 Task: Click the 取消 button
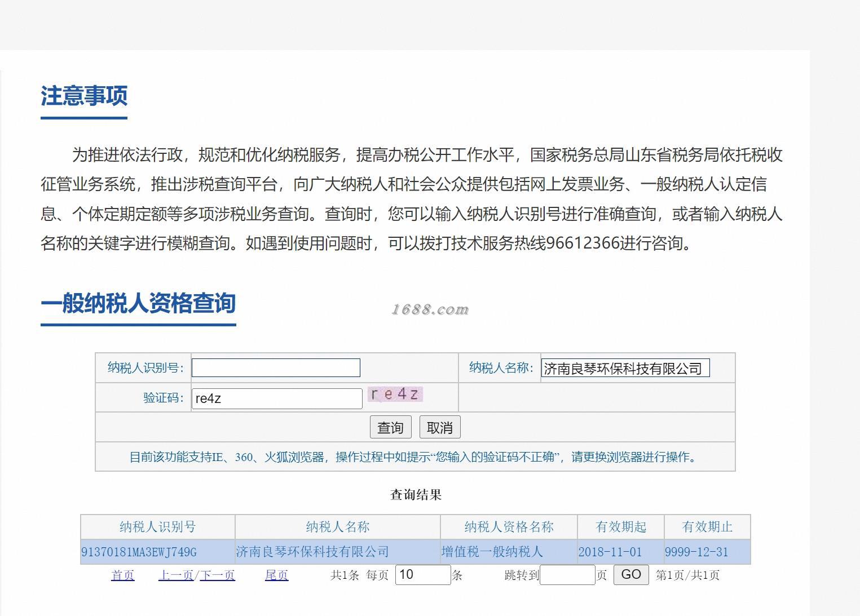click(x=440, y=427)
